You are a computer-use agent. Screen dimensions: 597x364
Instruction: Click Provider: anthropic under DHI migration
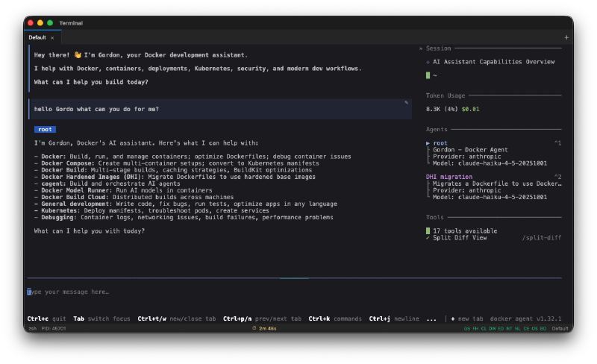point(467,190)
